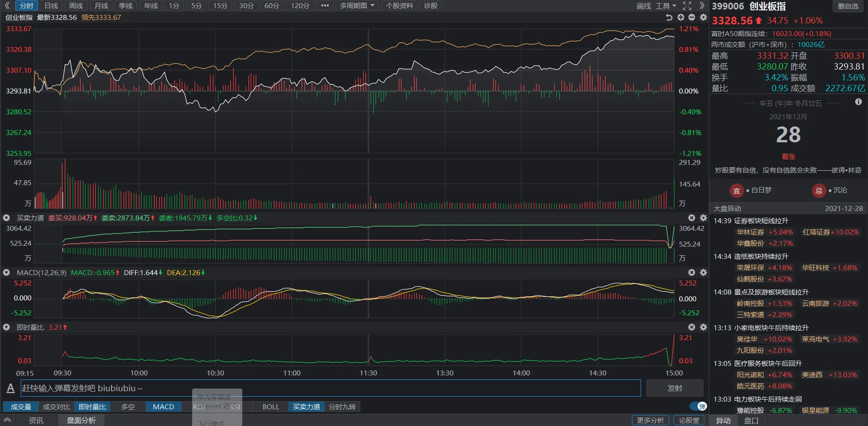868x426 pixels.
Task: Toggle the BOLL indicator button
Action: (x=271, y=407)
